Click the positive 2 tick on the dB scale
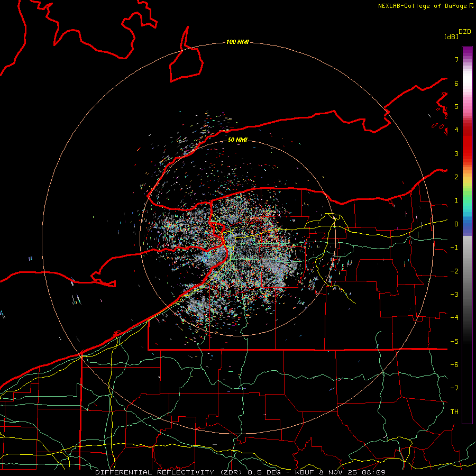Screen dimensions: 476x476 [456, 177]
